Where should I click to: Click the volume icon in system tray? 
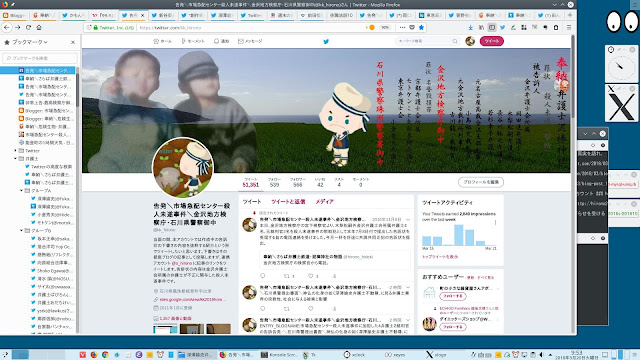(x=541, y=355)
